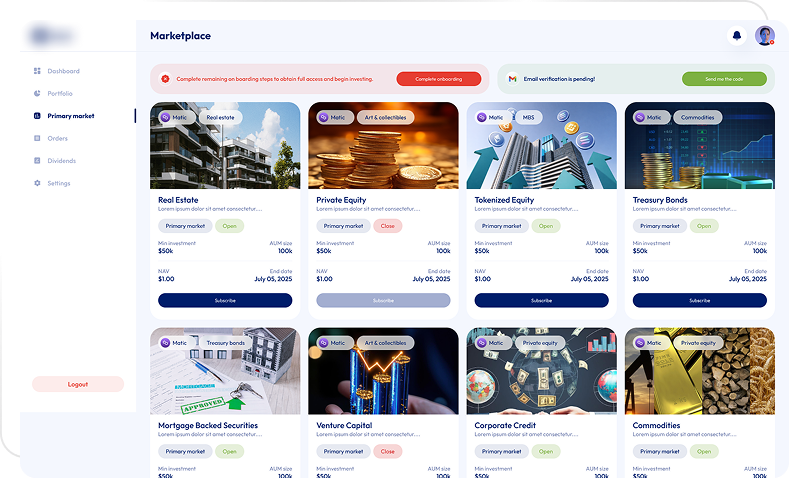Subscribe to the Real Estate offering

point(225,300)
